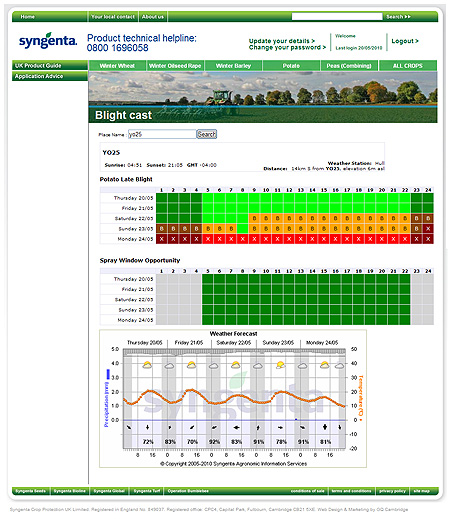
Task: Click the Potato Late Blight heading
Action: click(x=126, y=179)
